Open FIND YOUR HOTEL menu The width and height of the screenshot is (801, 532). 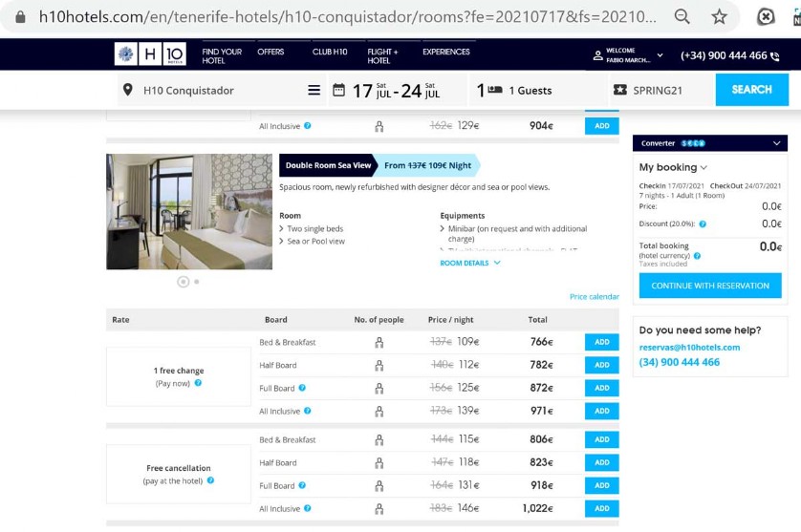pyautogui.click(x=222, y=55)
